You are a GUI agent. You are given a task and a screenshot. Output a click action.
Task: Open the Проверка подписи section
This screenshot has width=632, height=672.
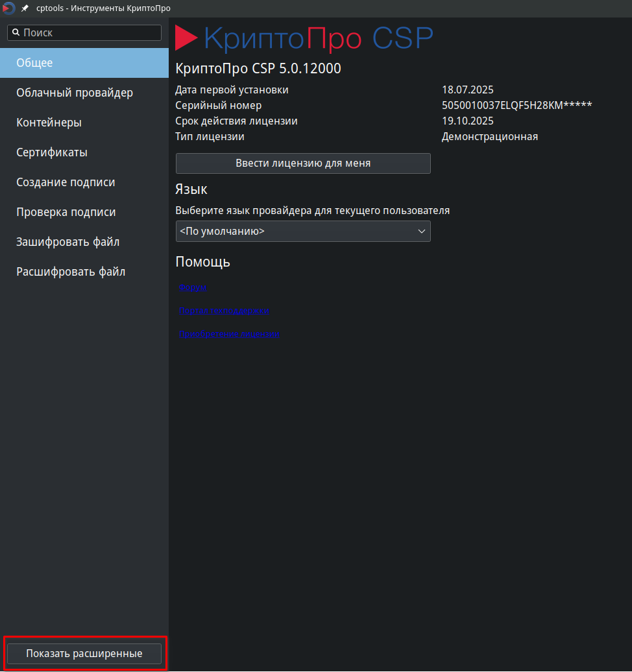pos(84,212)
